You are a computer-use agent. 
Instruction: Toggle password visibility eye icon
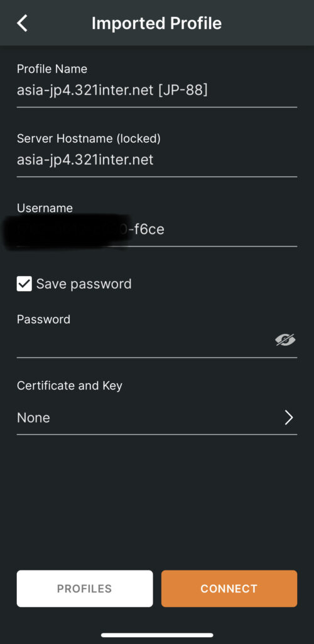click(x=285, y=340)
